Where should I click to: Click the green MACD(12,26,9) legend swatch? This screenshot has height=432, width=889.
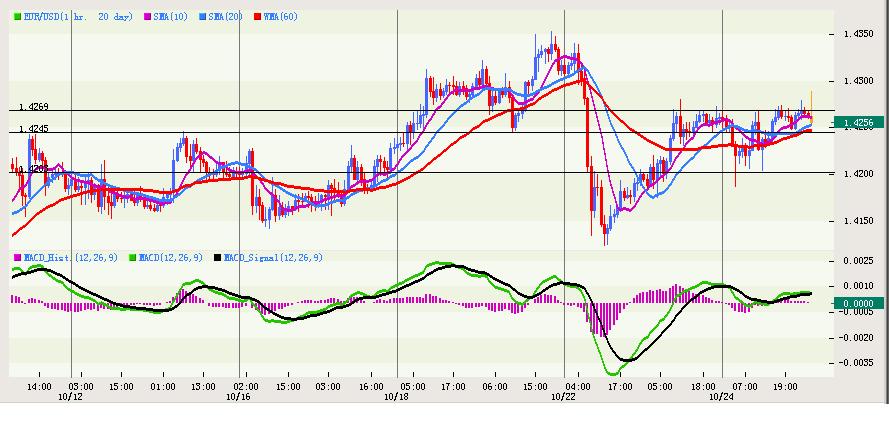pyautogui.click(x=131, y=258)
